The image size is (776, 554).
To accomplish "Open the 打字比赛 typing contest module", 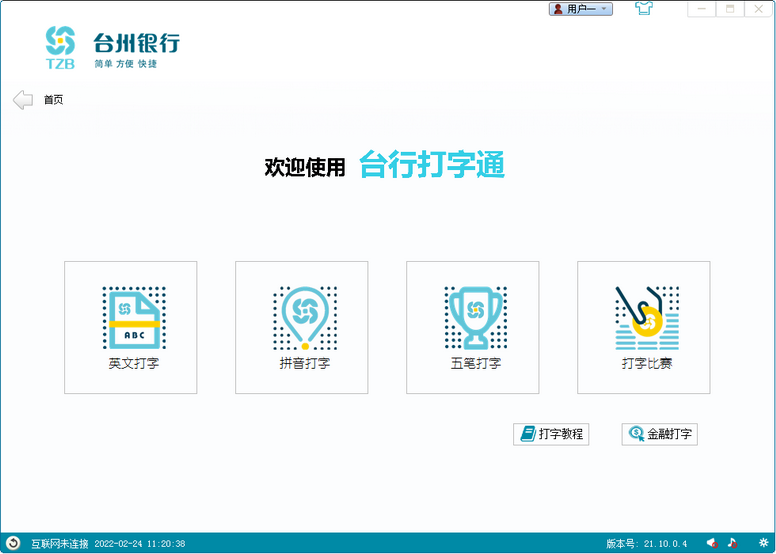I will point(643,327).
